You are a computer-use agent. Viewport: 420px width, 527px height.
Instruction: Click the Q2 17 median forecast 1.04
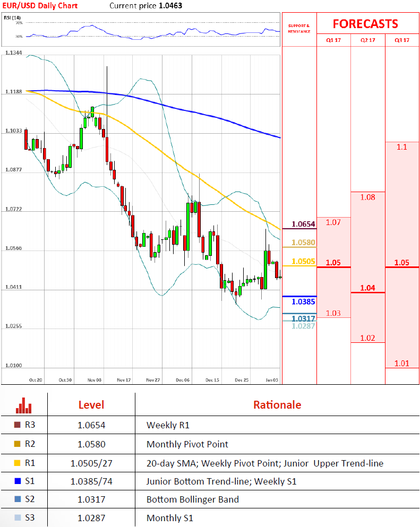(x=367, y=288)
